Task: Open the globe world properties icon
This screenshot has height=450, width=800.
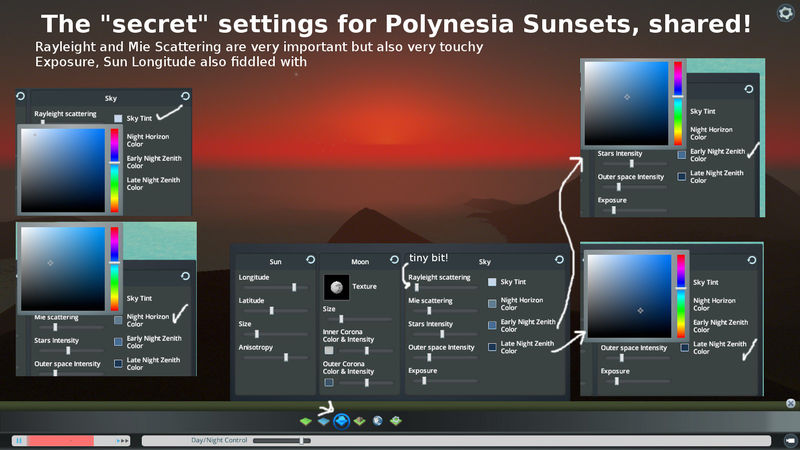Action: [378, 421]
